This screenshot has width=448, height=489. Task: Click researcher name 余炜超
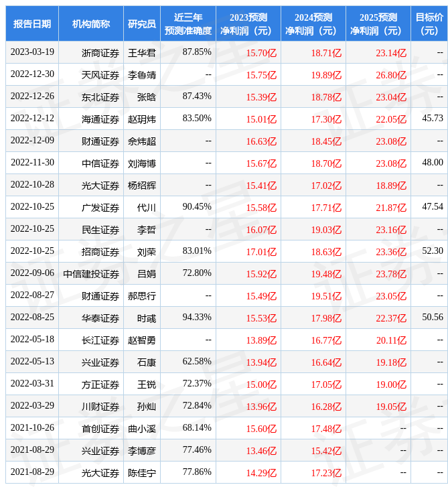point(142,141)
